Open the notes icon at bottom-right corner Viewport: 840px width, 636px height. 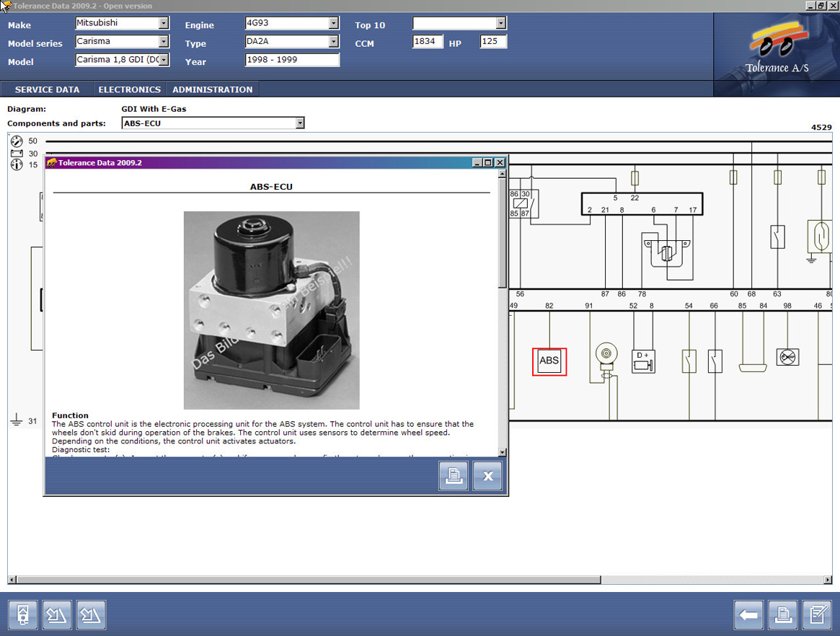817,615
